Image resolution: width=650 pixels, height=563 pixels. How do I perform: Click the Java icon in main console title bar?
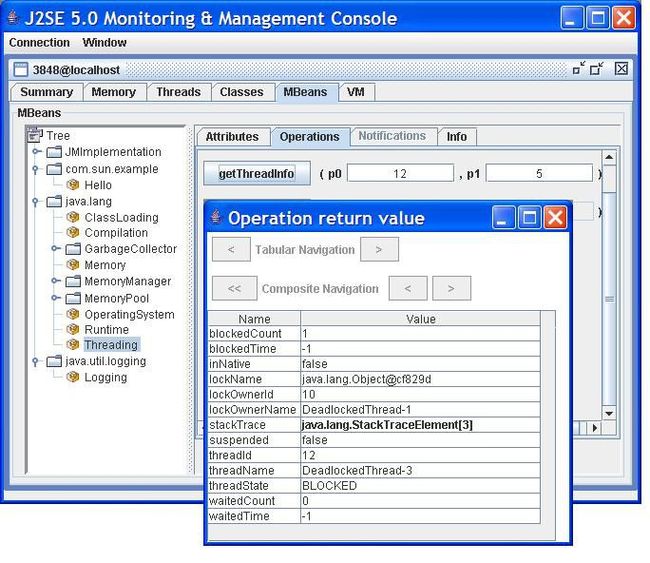(13, 17)
